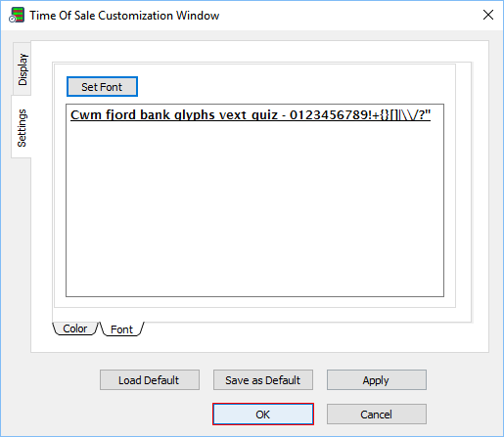Click the Time Of Sale app icon
Screen dimensions: 504x437
(17, 15)
